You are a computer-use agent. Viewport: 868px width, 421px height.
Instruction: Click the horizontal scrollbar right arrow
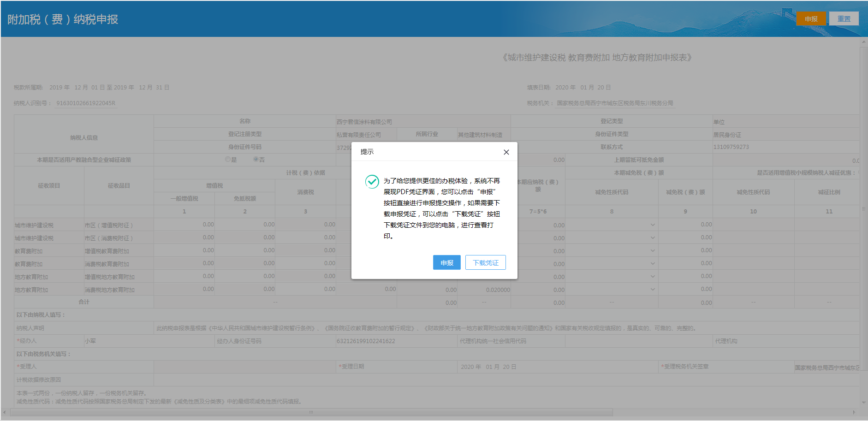coord(854,412)
